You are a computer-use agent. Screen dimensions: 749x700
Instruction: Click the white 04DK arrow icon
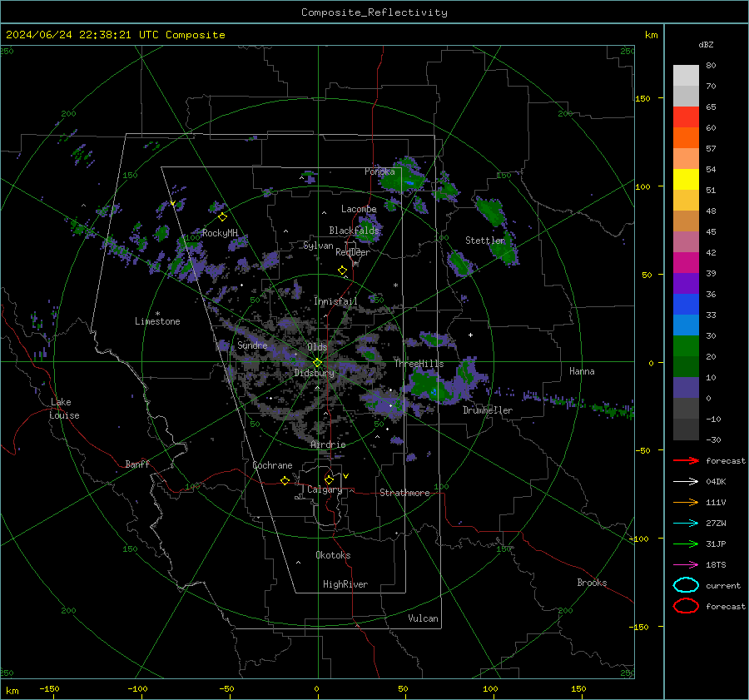coord(686,482)
